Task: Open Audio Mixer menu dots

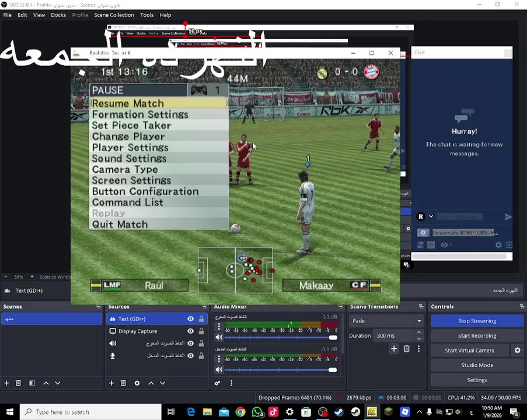Action: [x=231, y=383]
